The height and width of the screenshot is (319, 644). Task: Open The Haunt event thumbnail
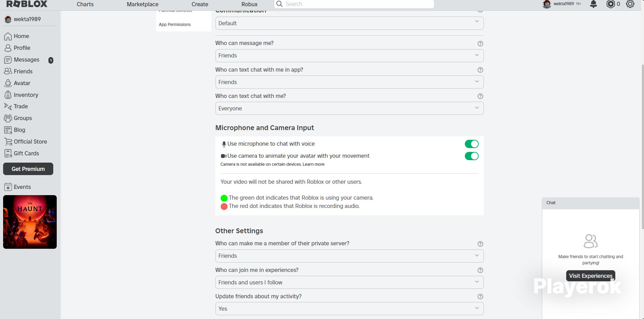(30, 222)
